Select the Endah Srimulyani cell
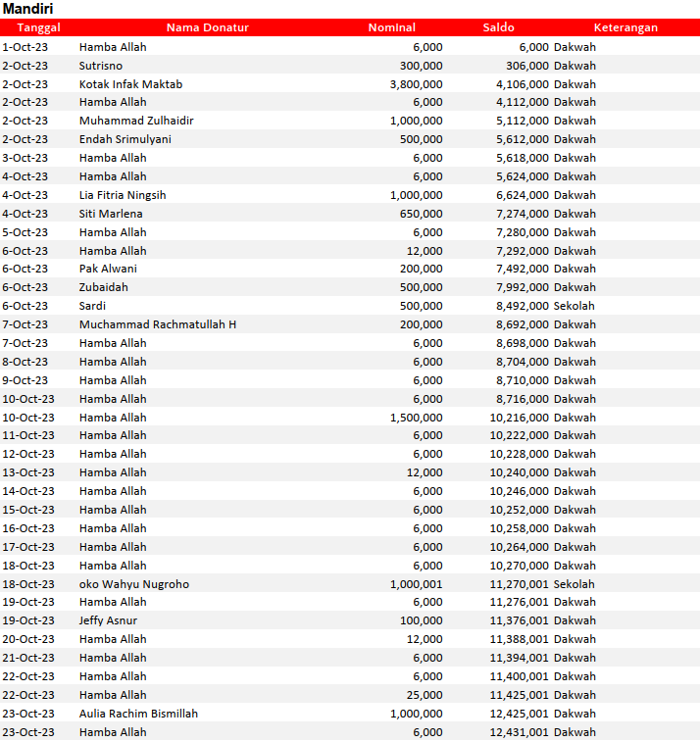This screenshot has height=742, width=700. coord(125,139)
